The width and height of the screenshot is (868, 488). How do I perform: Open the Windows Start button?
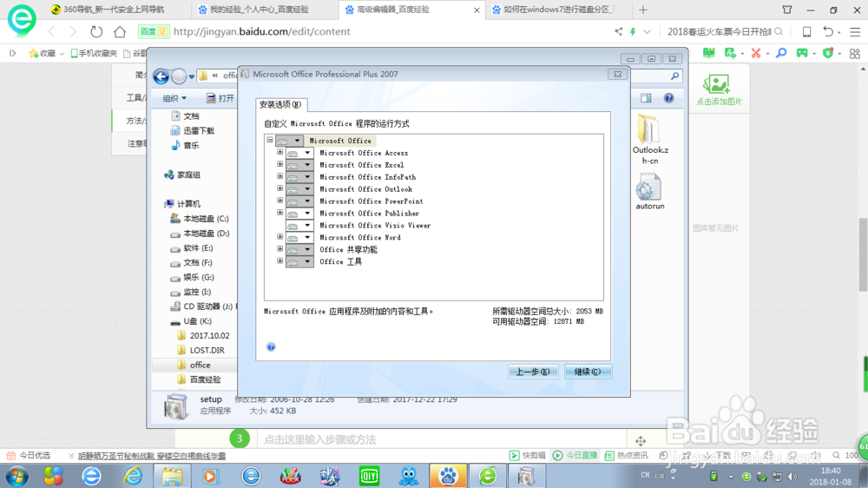17,476
